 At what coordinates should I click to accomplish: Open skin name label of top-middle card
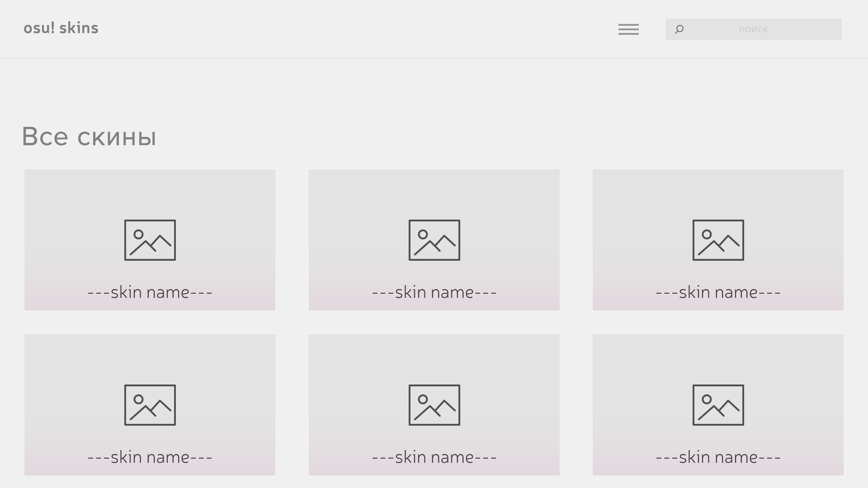coord(434,292)
